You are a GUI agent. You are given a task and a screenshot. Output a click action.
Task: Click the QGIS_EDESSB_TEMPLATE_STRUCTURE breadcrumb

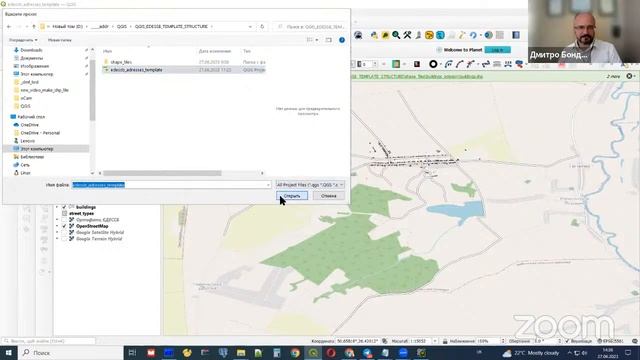171,27
